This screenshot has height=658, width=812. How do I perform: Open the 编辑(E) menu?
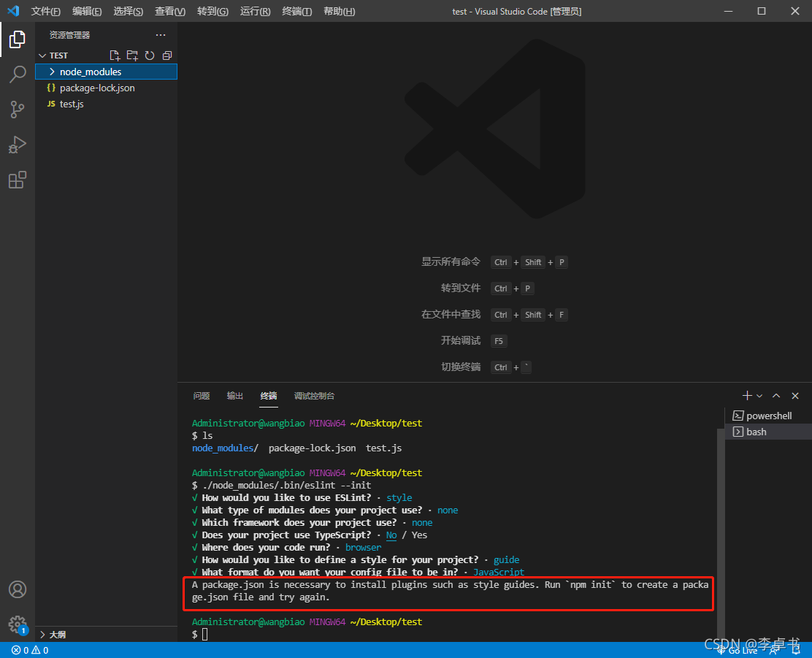(87, 11)
